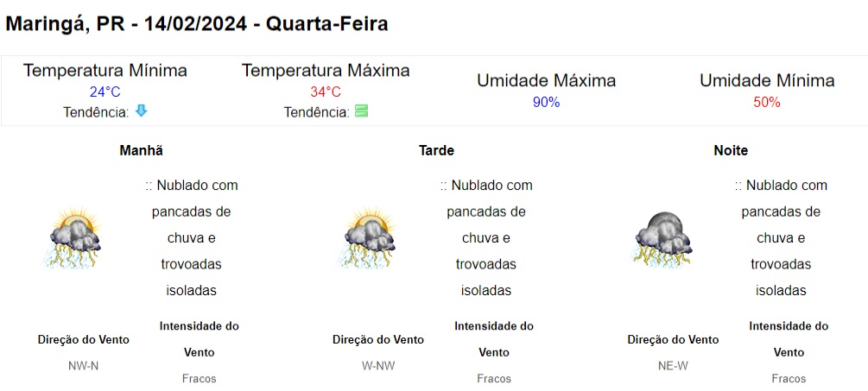Select the Noite period heading
This screenshot has width=868, height=391.
pos(731,150)
